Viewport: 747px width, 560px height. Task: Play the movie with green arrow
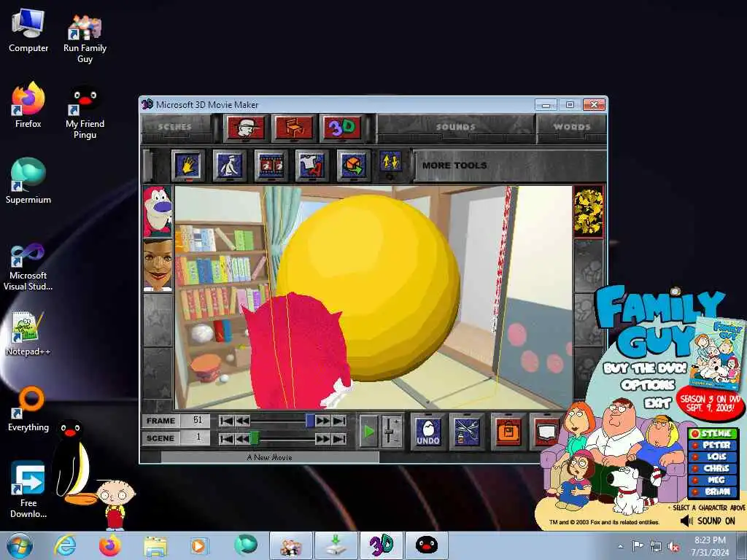point(368,432)
